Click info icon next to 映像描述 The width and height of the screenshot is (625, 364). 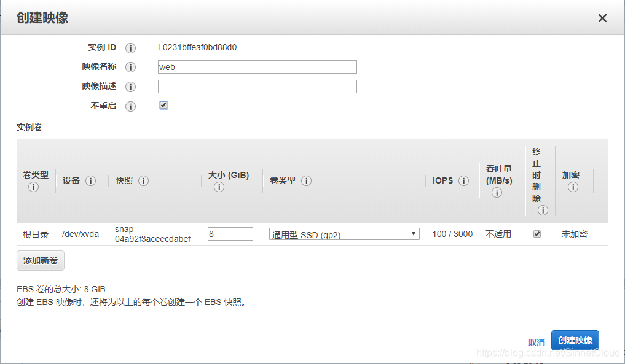(130, 87)
